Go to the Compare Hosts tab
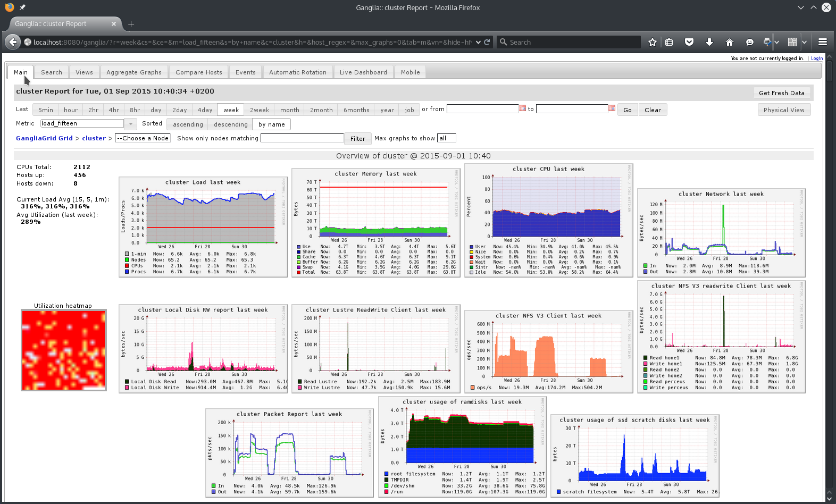The image size is (836, 504). tap(199, 72)
